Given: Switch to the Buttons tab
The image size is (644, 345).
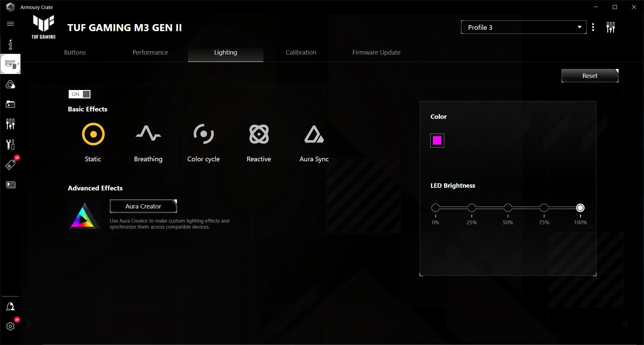Looking at the screenshot, I should click(75, 53).
